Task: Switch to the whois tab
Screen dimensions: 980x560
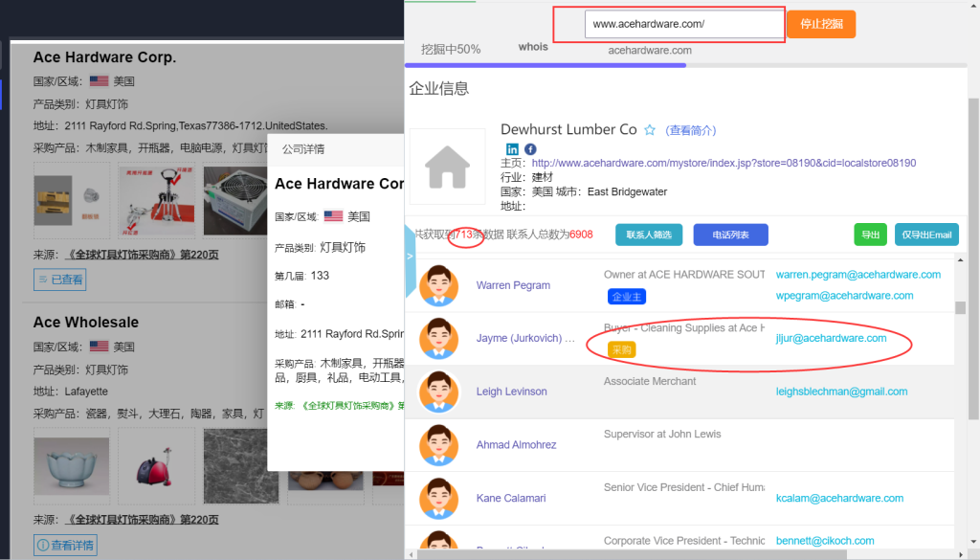Action: tap(533, 47)
